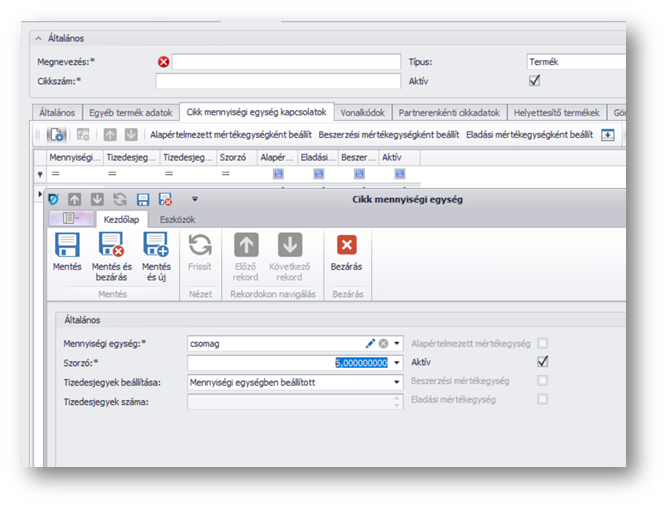
Task: Click the red Bezárás close icon
Action: pyautogui.click(x=347, y=246)
